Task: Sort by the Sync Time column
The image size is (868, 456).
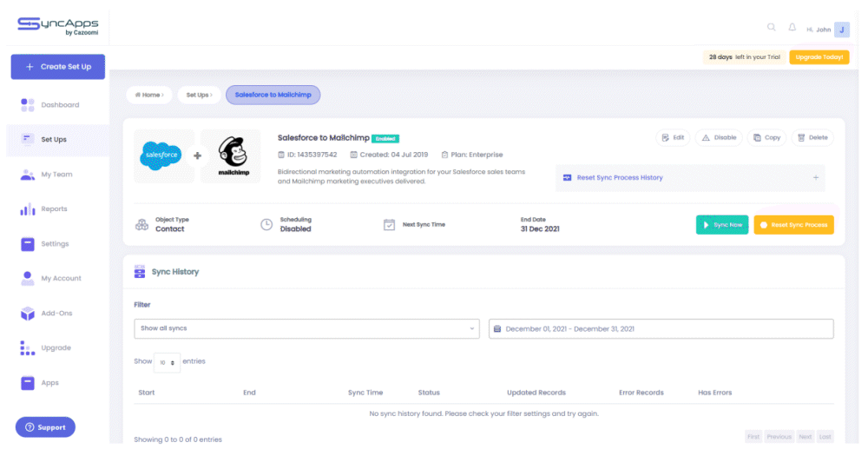Action: tap(365, 393)
